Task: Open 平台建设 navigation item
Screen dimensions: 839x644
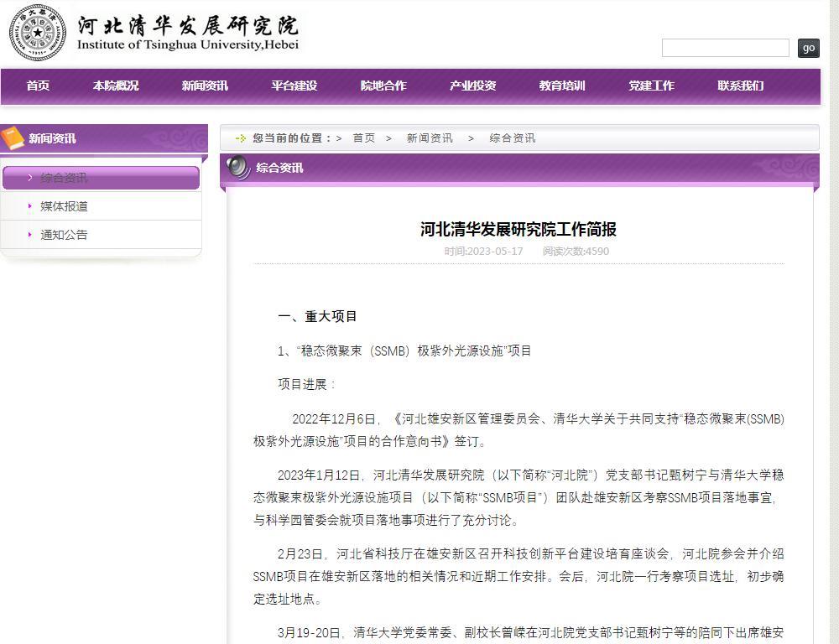Action: (x=294, y=86)
